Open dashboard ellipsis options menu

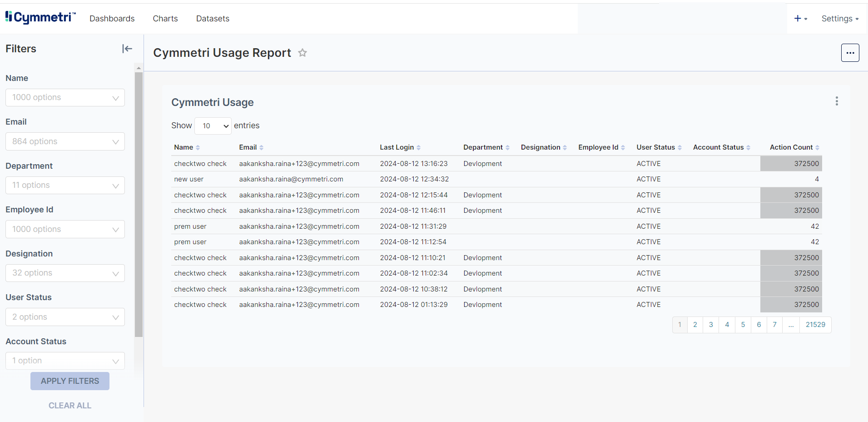(x=849, y=53)
